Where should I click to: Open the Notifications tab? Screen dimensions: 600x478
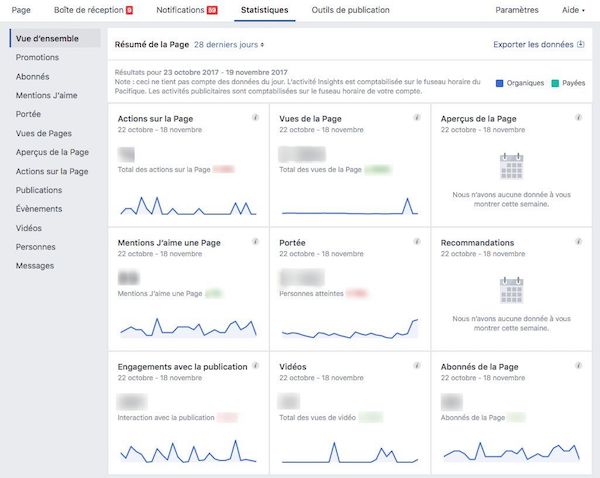[187, 10]
